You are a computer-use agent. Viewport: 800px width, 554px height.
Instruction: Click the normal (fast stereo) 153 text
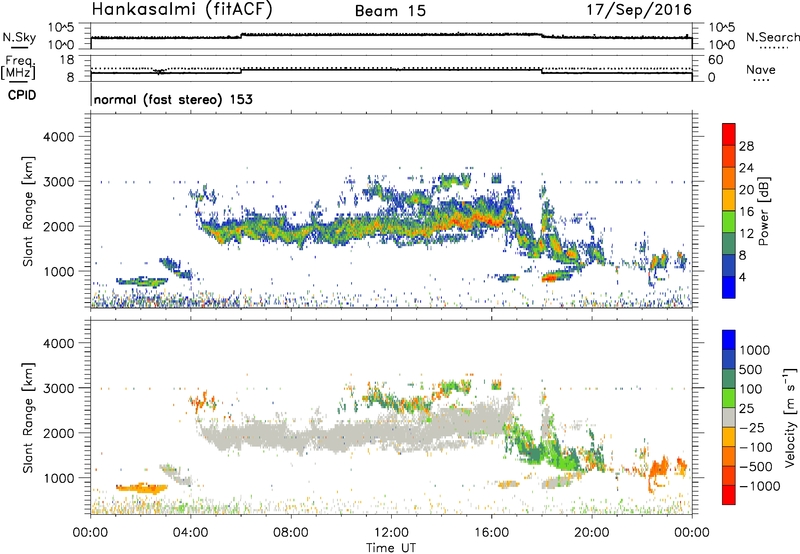point(173,99)
